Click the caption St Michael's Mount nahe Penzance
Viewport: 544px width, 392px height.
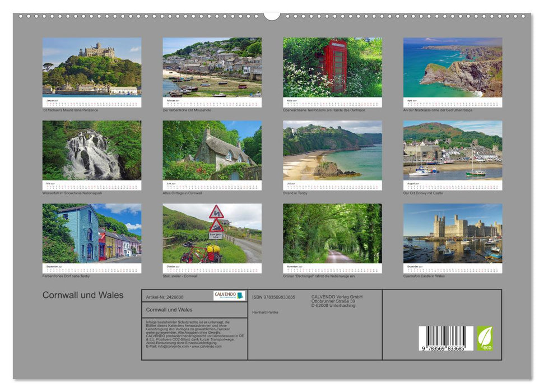coord(71,110)
